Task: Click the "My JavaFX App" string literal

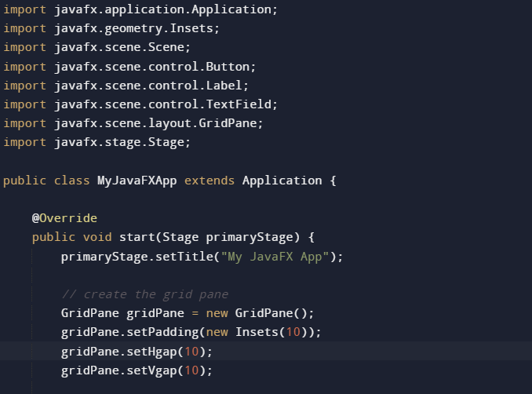Action: click(x=278, y=257)
